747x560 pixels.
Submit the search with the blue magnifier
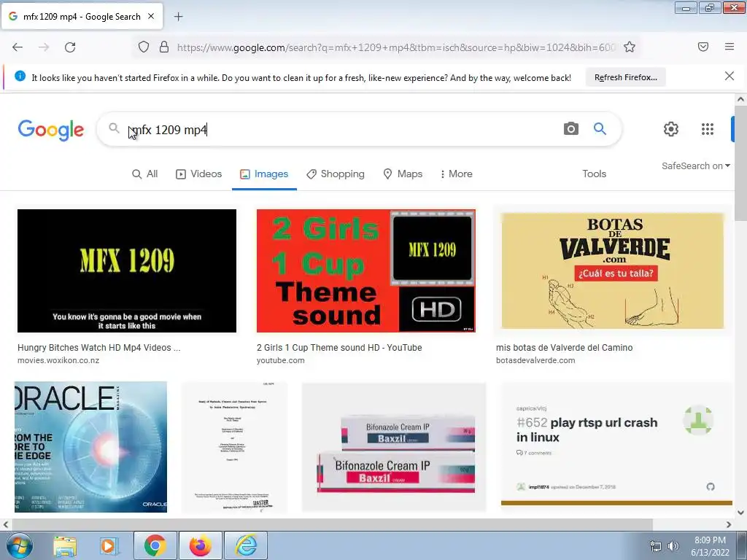click(600, 128)
